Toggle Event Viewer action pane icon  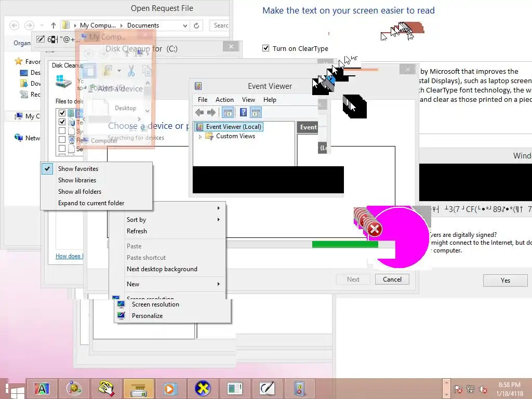[x=256, y=112]
